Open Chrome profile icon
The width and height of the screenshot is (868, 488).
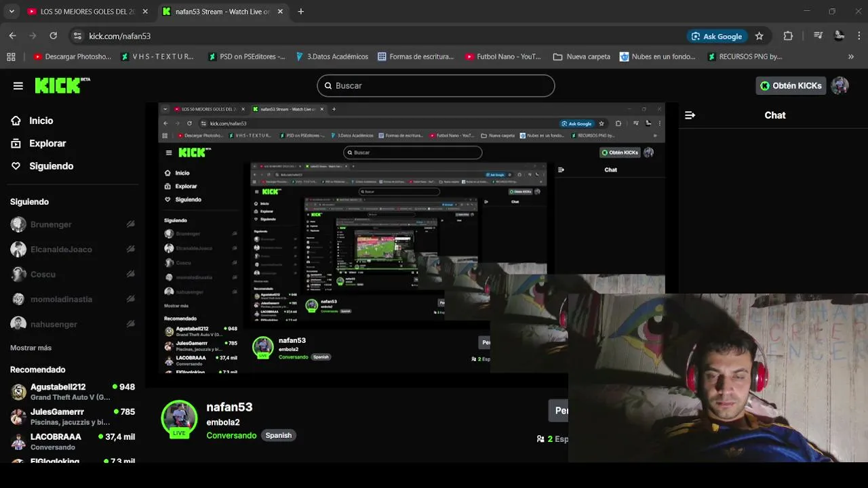[x=839, y=36]
